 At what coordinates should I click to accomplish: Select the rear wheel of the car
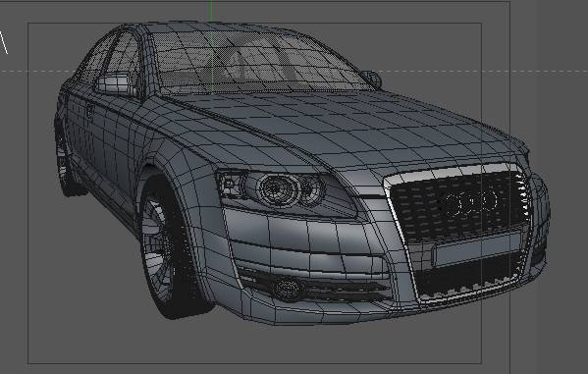click(x=67, y=165)
